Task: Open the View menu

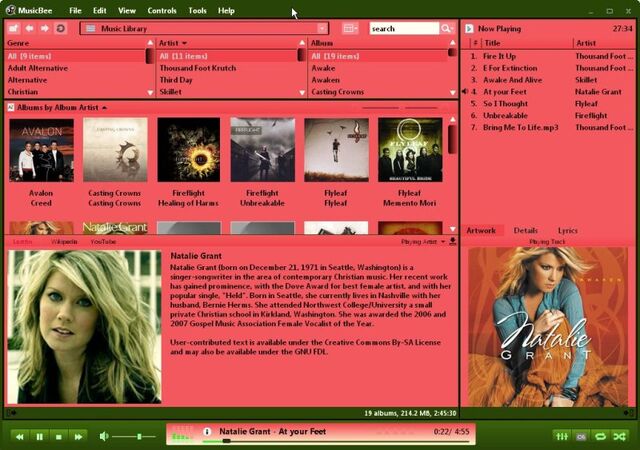Action: point(127,11)
